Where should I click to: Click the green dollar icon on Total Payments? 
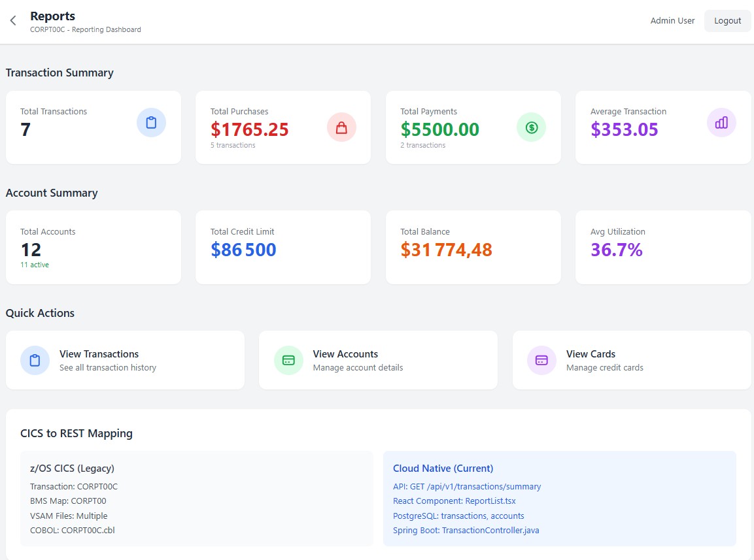pos(531,127)
